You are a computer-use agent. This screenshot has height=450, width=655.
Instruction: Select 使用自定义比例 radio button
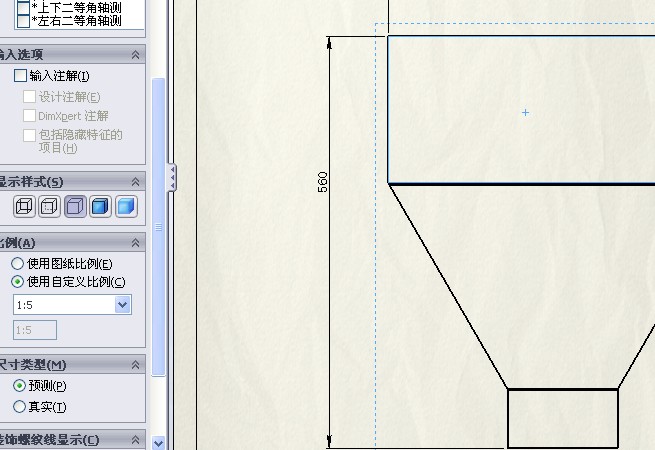[17, 282]
